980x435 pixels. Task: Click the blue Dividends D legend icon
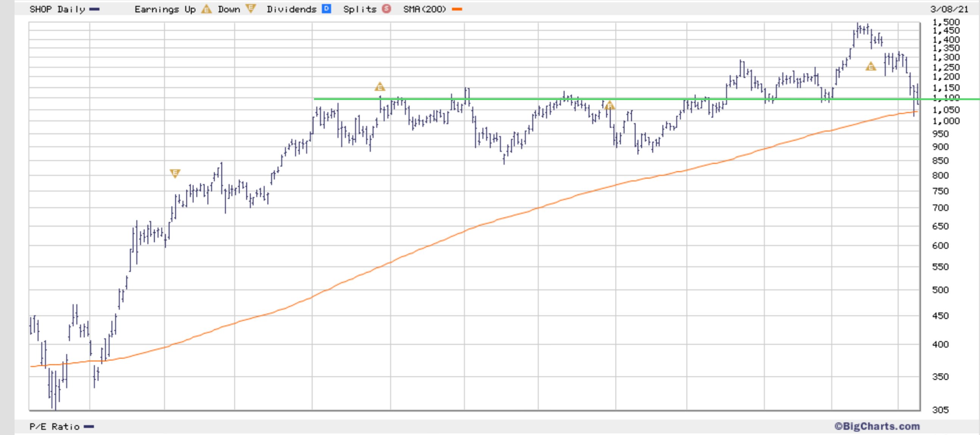coord(326,9)
